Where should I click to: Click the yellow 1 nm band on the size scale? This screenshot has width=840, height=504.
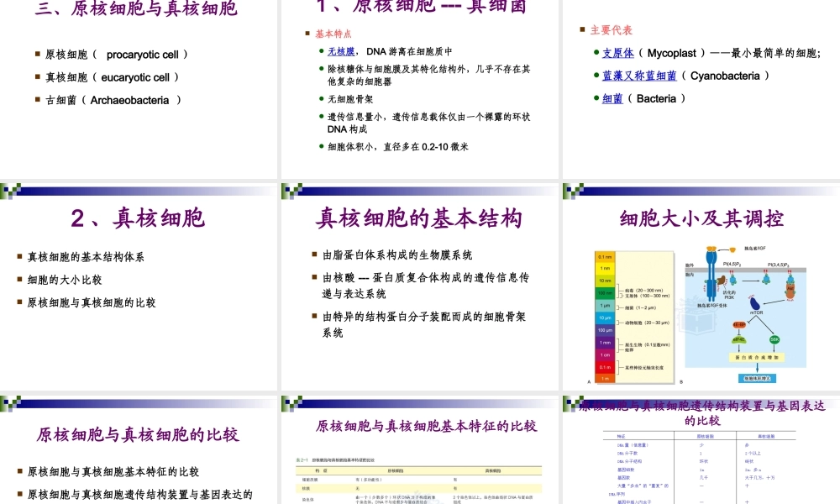tap(604, 268)
